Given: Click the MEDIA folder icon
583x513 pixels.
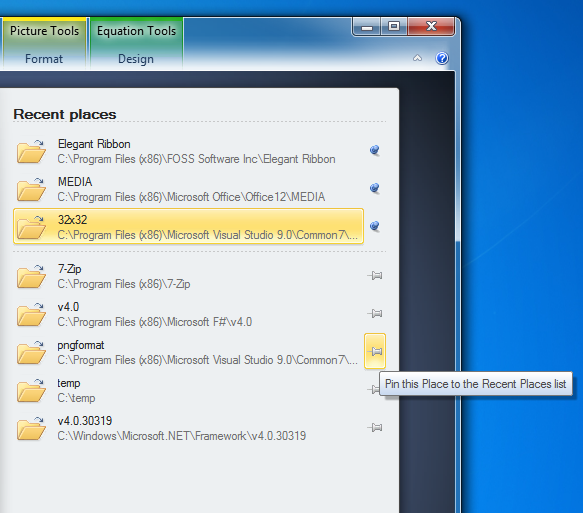Looking at the screenshot, I should [x=31, y=189].
